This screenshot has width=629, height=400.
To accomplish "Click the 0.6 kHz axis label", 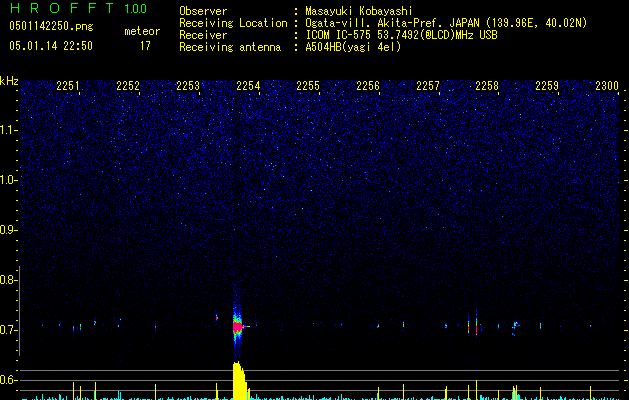I will pyautogui.click(x=9, y=380).
